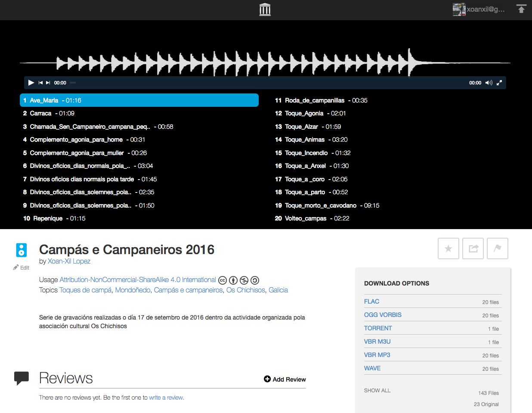The height and width of the screenshot is (413, 532).
Task: Open the upload arrow icon
Action: [x=521, y=9]
